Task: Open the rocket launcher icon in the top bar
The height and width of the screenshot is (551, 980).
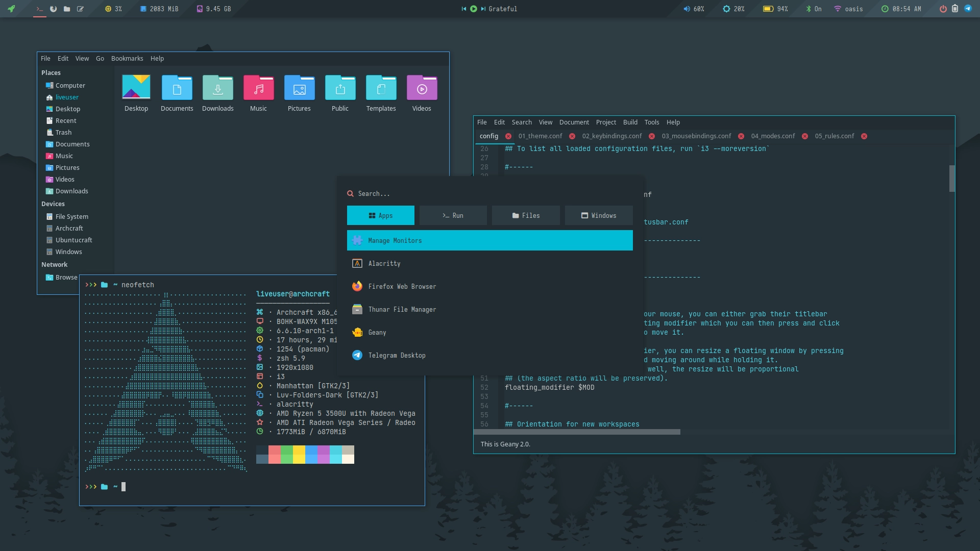Action: point(11,9)
